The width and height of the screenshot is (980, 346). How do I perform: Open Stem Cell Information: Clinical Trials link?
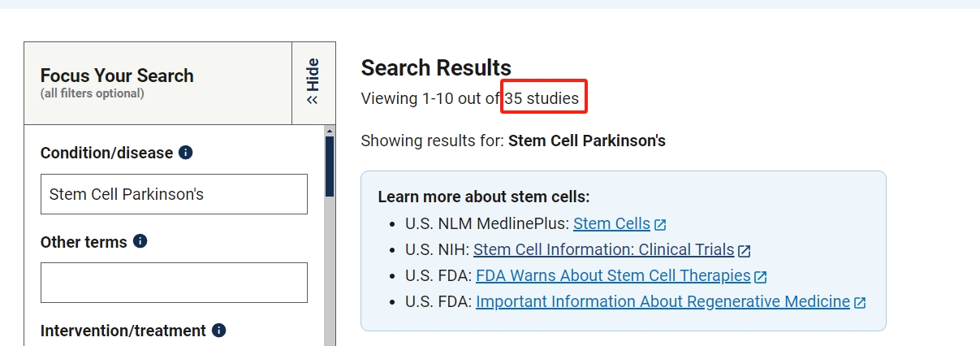603,249
